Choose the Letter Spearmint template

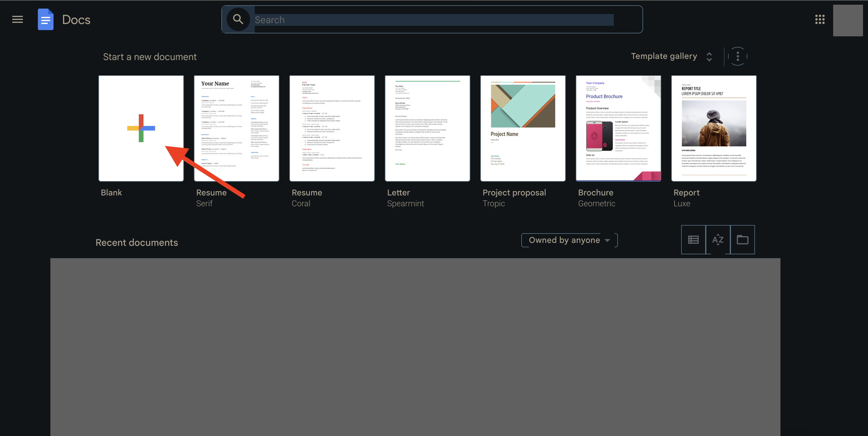tap(427, 128)
